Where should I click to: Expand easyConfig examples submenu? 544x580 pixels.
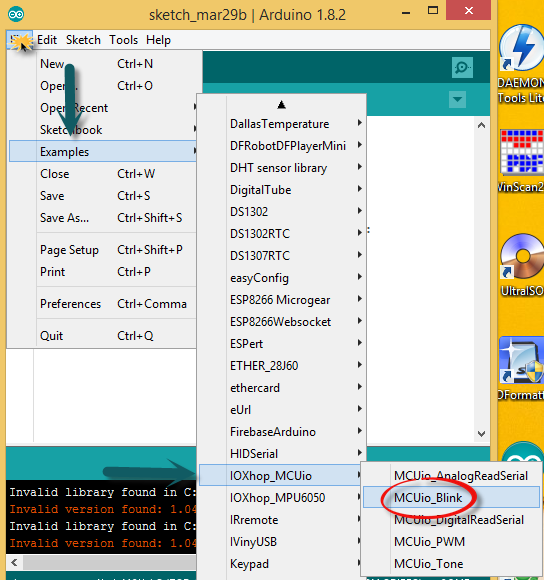pyautogui.click(x=282, y=278)
